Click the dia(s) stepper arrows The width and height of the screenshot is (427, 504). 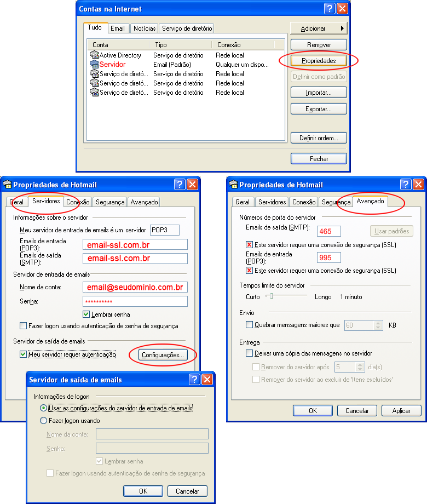pyautogui.click(x=360, y=366)
